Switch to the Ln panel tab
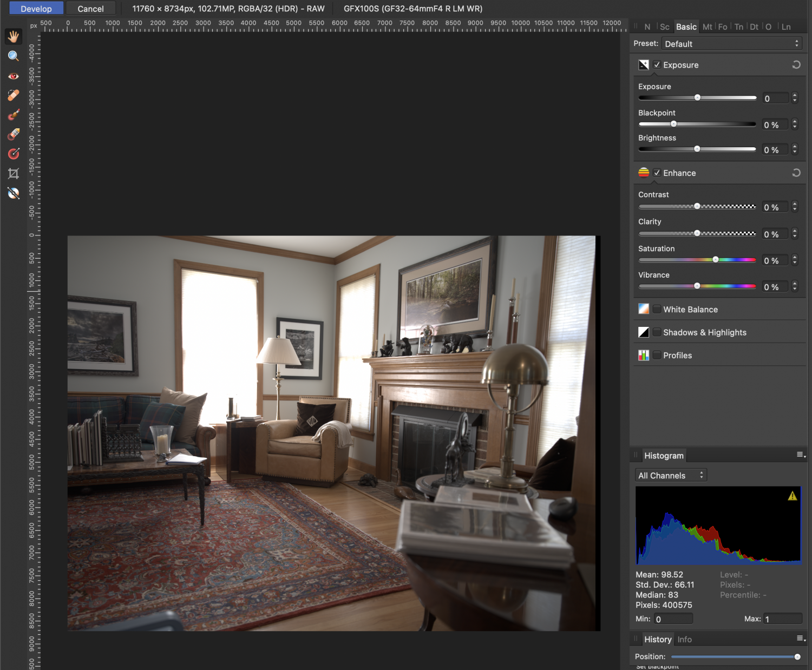Image resolution: width=812 pixels, height=670 pixels. [786, 27]
